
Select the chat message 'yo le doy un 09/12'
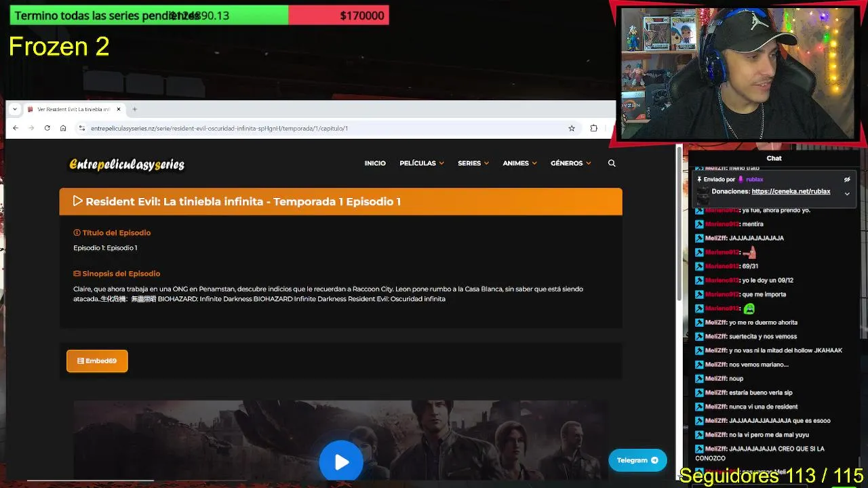point(768,281)
